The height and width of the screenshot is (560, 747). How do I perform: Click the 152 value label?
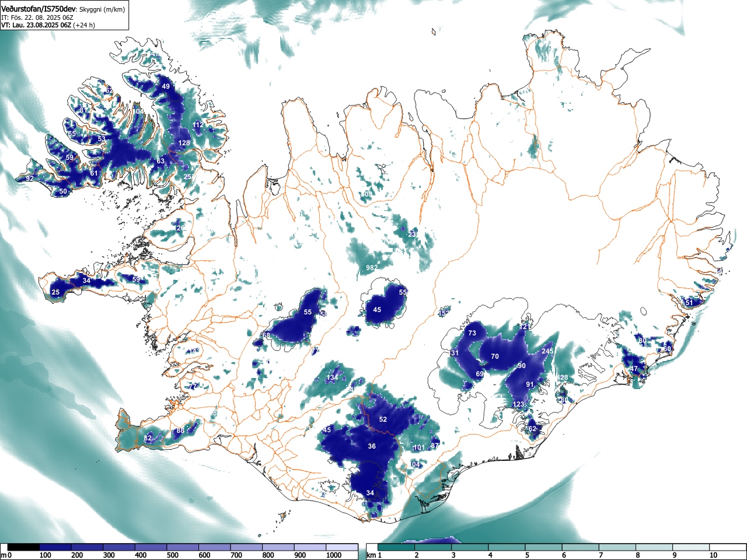point(444,314)
